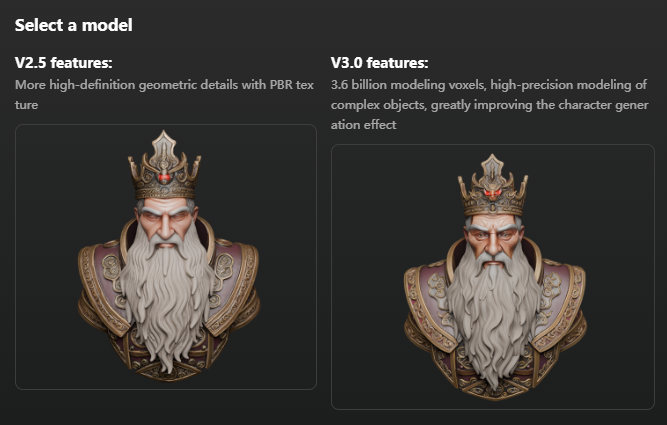Click the long beard of the V2.5 king

click(167, 298)
